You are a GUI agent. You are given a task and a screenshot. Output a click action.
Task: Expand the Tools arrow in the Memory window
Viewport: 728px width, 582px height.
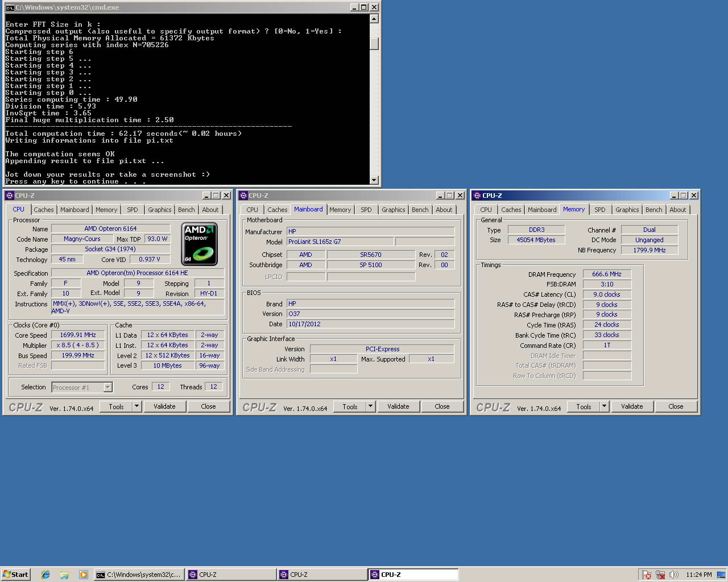(604, 406)
